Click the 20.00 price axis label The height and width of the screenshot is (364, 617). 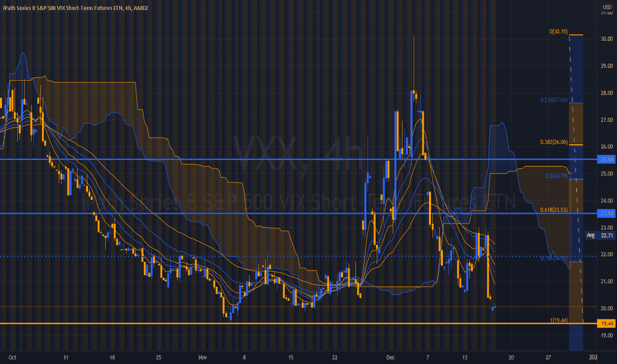(x=607, y=308)
